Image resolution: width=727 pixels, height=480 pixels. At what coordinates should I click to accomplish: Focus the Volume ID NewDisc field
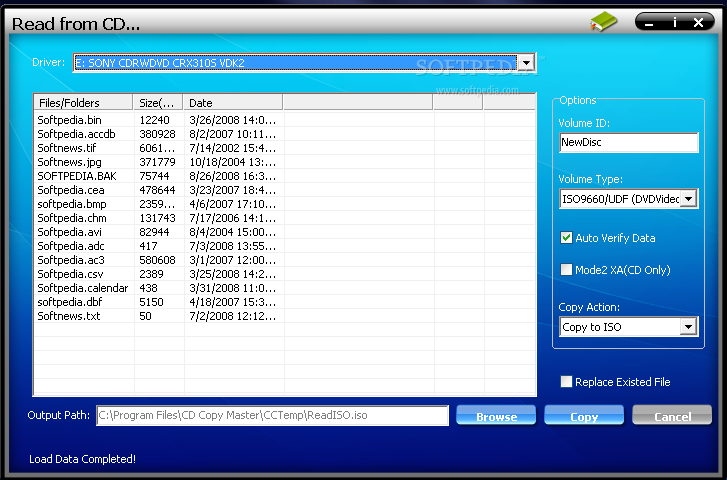pos(629,142)
